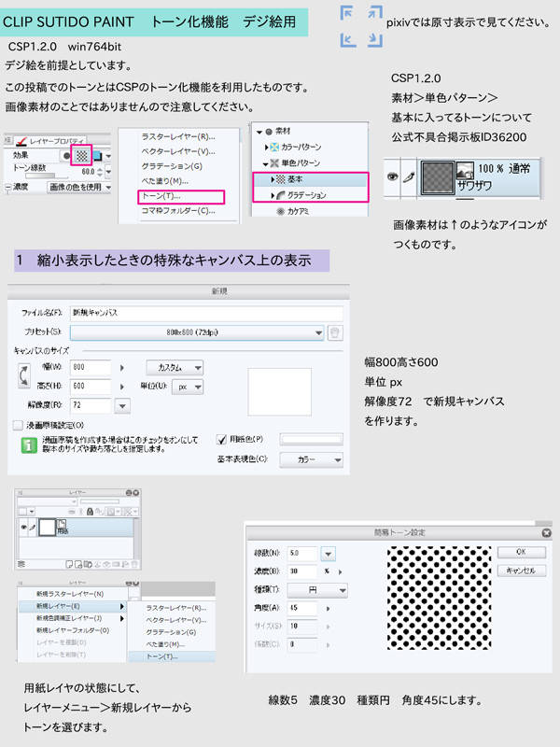Click キャンセル in 簡易トーン設定 dialog
The image size is (560, 747).
click(522, 571)
